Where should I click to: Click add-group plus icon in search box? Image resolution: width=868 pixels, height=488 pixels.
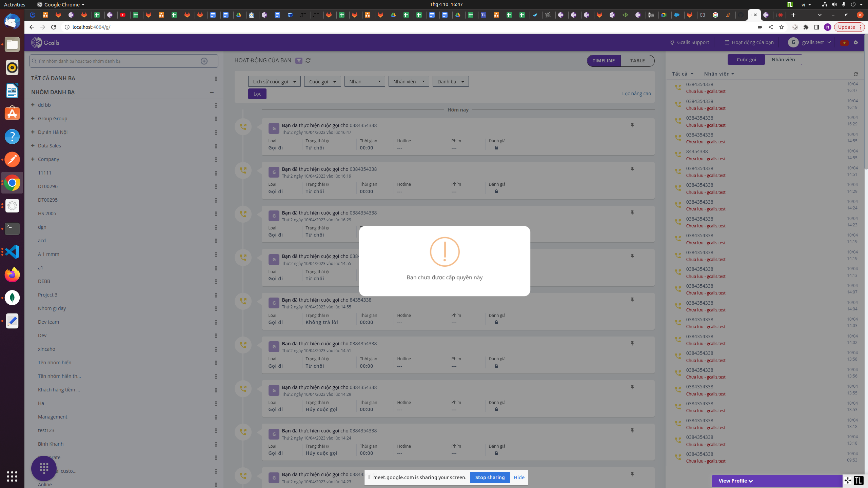tap(204, 61)
